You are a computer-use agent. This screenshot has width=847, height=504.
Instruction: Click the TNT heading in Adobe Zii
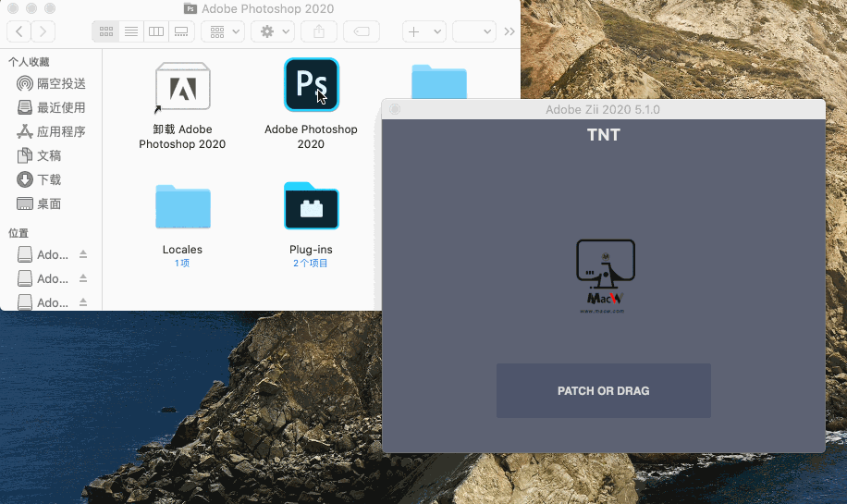(x=604, y=134)
